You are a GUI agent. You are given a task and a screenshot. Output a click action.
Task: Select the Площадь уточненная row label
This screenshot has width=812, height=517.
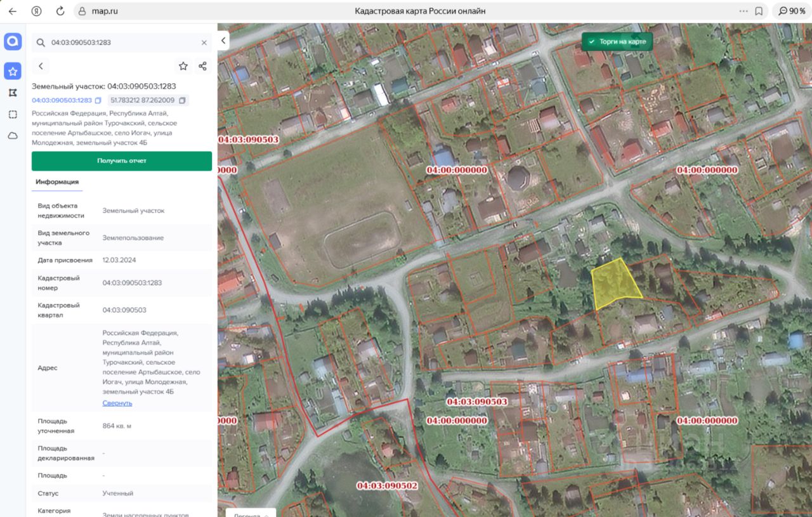point(56,426)
